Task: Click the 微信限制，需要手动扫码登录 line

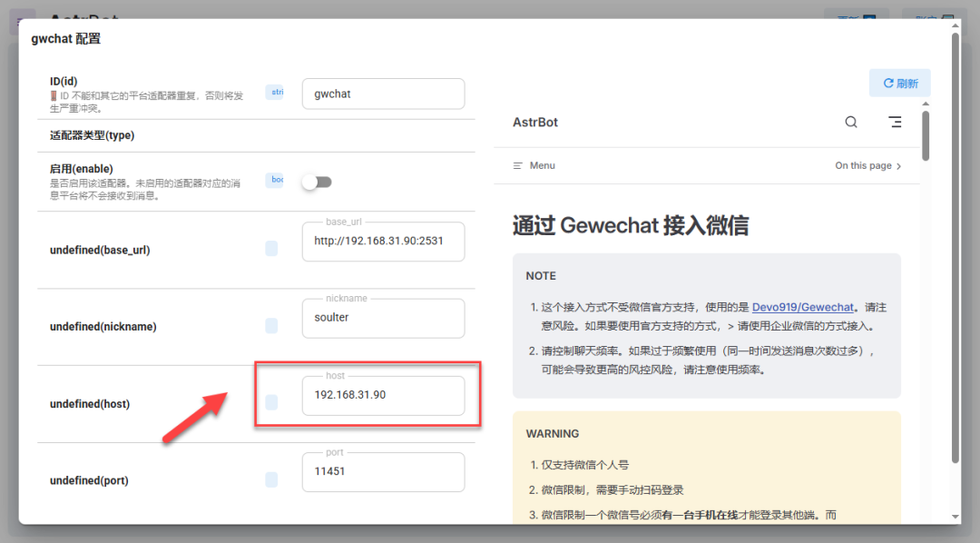Action: (x=612, y=489)
